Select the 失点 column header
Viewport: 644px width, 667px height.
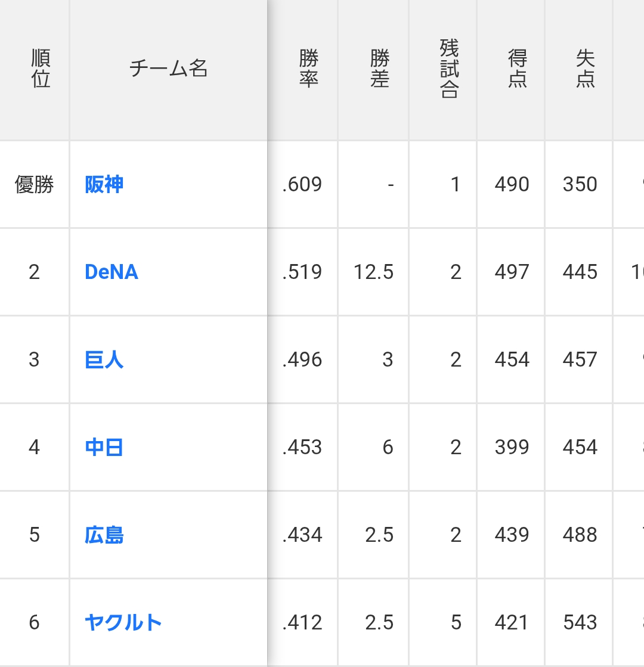pos(585,69)
